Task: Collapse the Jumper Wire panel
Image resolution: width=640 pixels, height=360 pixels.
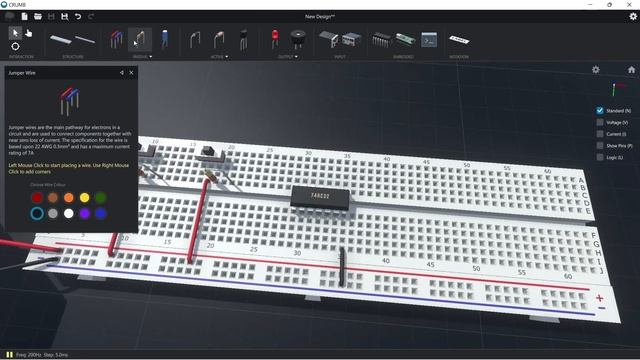Action: pyautogui.click(x=122, y=73)
